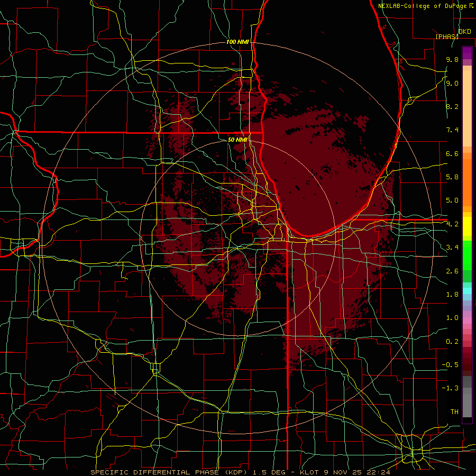Click the [PHAS] units label
Screen dimensions: 476x476
pos(447,36)
